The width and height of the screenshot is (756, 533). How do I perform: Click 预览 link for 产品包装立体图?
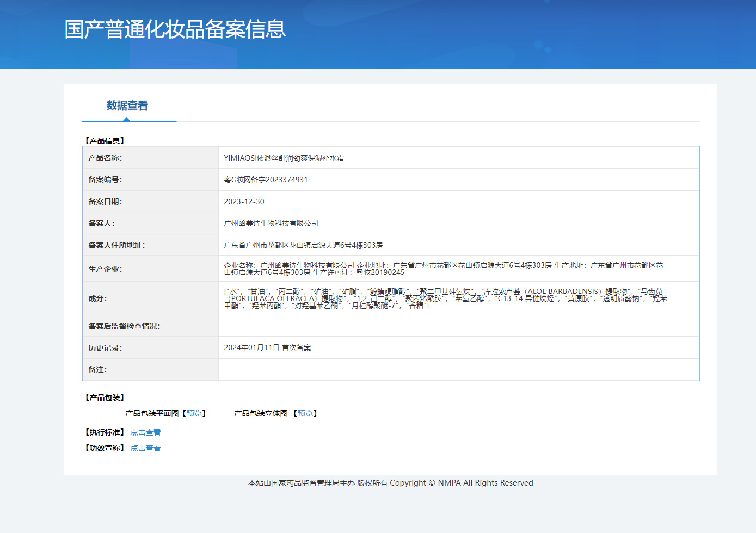pyautogui.click(x=305, y=414)
